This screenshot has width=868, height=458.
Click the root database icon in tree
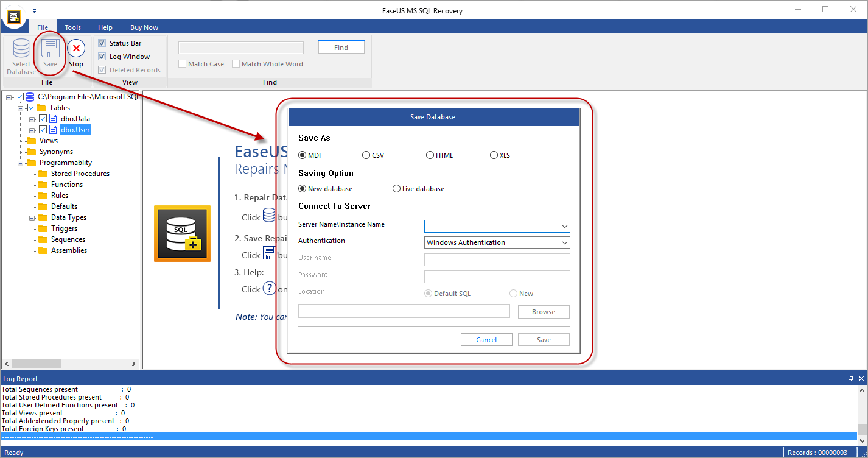click(30, 96)
